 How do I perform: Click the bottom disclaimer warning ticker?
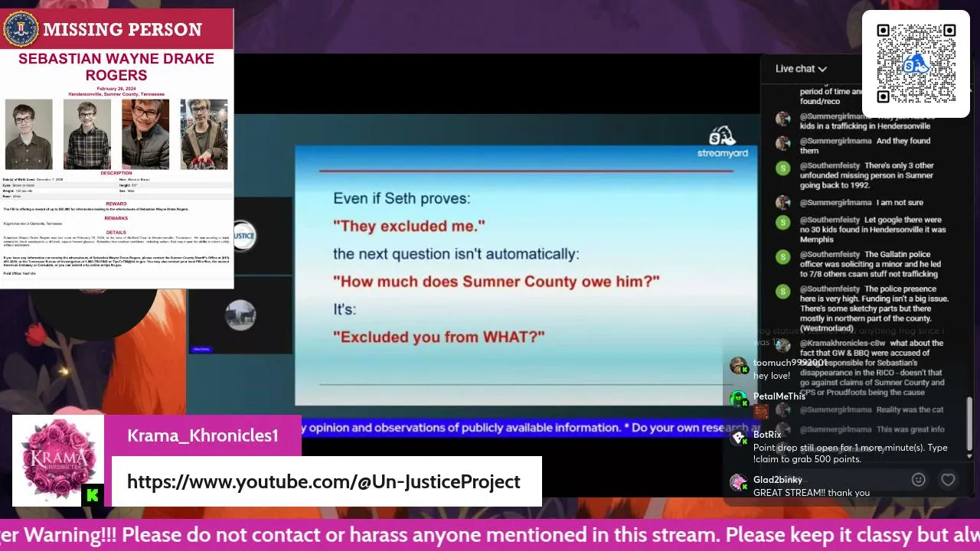pos(490,534)
